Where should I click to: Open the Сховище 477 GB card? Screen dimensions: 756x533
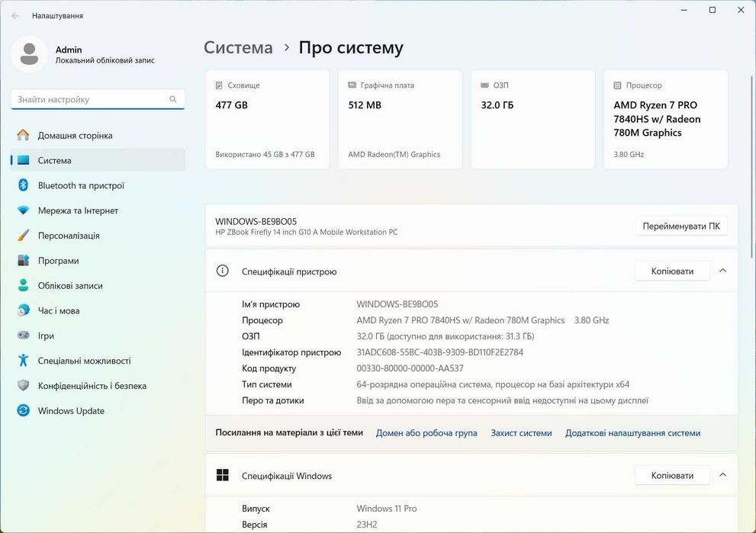[x=268, y=120]
